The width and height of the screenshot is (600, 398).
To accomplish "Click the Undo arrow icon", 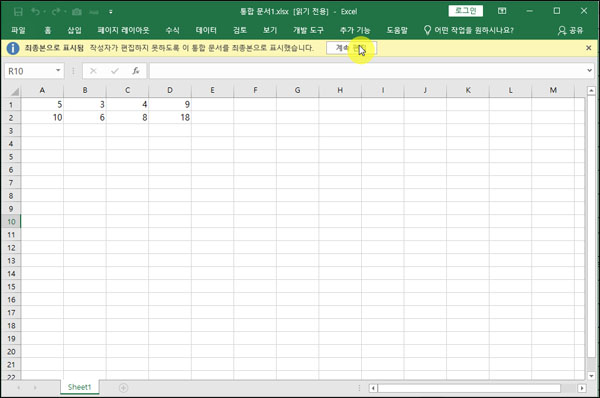I will 35,12.
